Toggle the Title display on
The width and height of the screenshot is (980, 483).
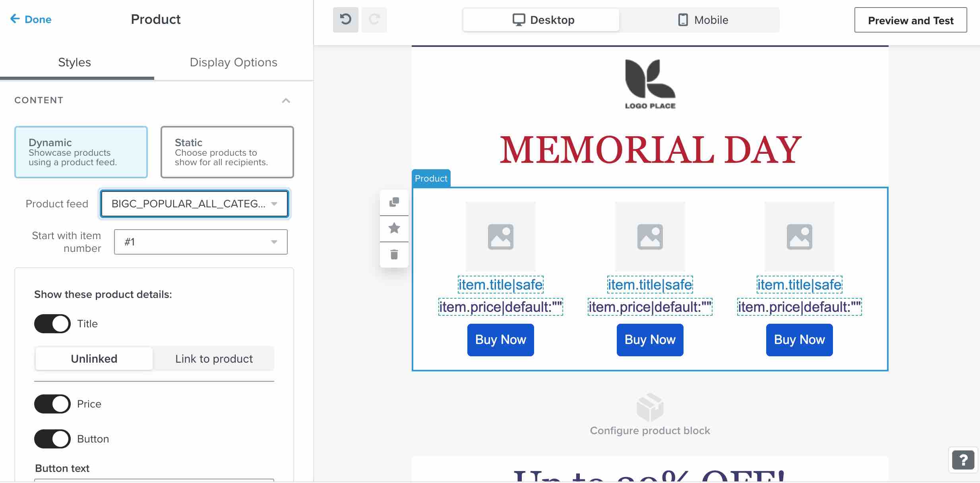tap(52, 323)
